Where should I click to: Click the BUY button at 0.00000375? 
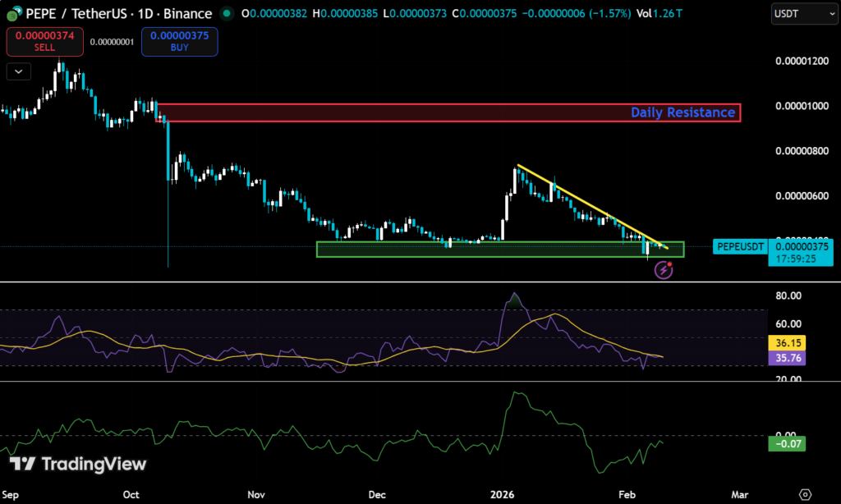(x=179, y=42)
